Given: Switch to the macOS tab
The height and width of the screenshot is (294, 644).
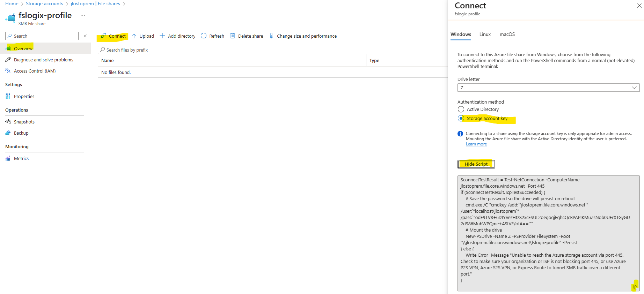Looking at the screenshot, I should (507, 34).
